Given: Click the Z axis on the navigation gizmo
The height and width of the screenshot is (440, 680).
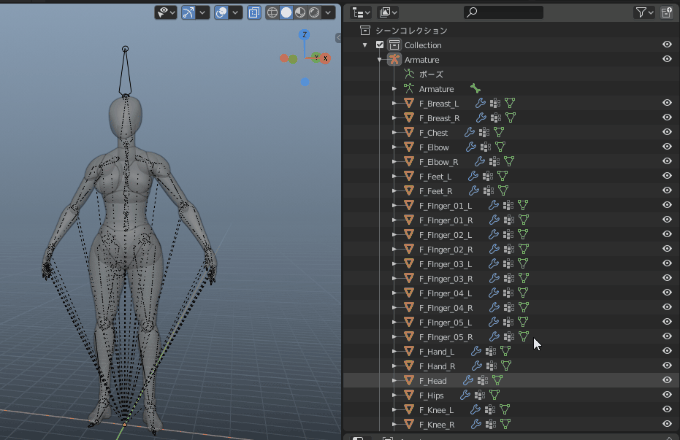Looking at the screenshot, I should tap(304, 35).
